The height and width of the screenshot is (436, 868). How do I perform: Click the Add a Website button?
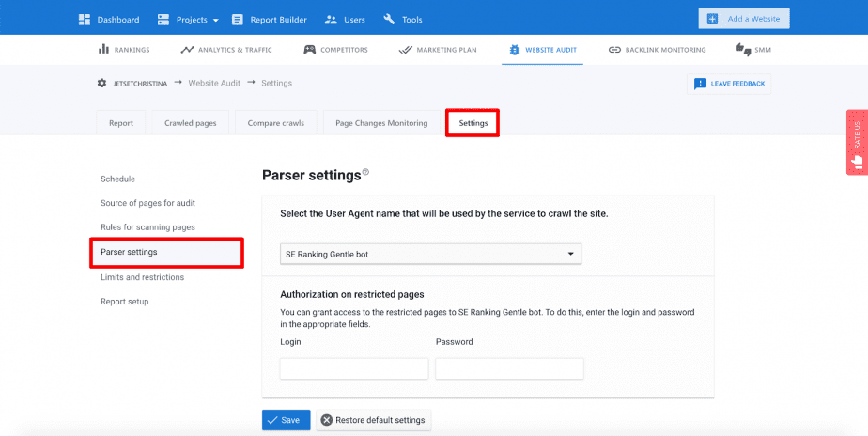744,18
